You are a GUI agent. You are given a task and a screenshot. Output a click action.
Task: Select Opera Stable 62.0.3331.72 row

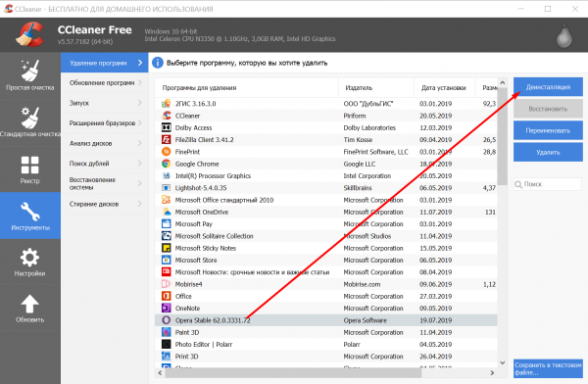point(326,320)
